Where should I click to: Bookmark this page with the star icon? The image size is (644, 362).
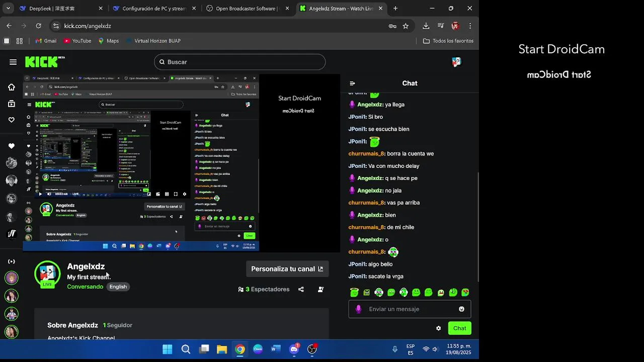[x=406, y=26]
